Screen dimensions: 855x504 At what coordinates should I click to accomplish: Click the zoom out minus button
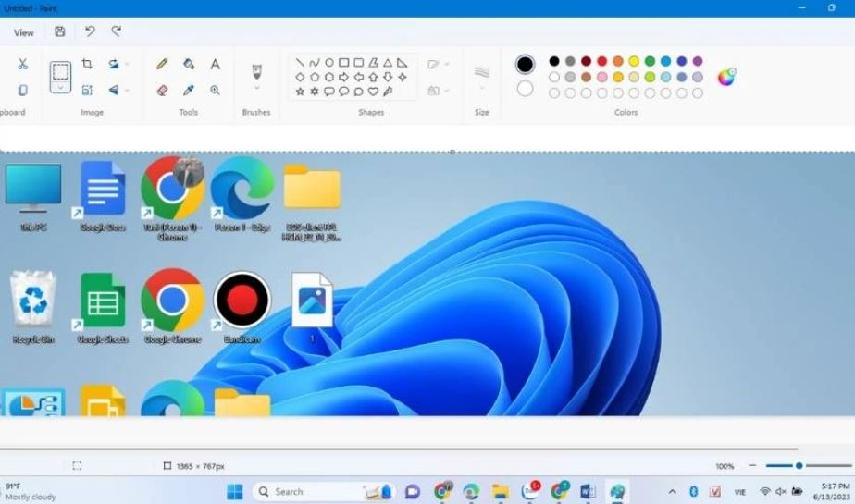point(752,466)
